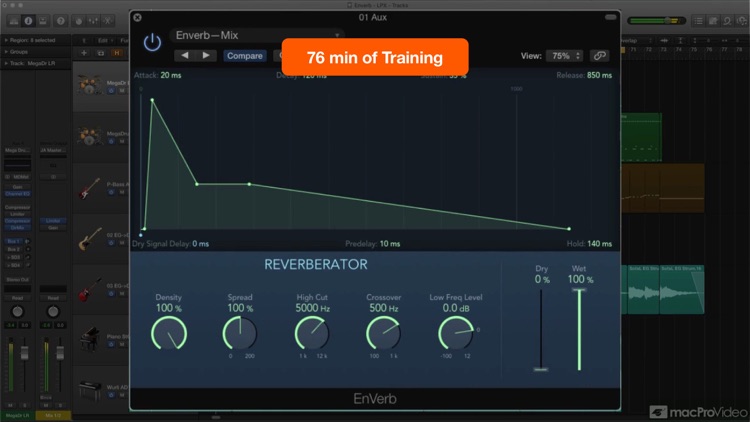Viewport: 750px width, 422px height.
Task: Click the Attack 20 ms value
Action: tap(171, 75)
